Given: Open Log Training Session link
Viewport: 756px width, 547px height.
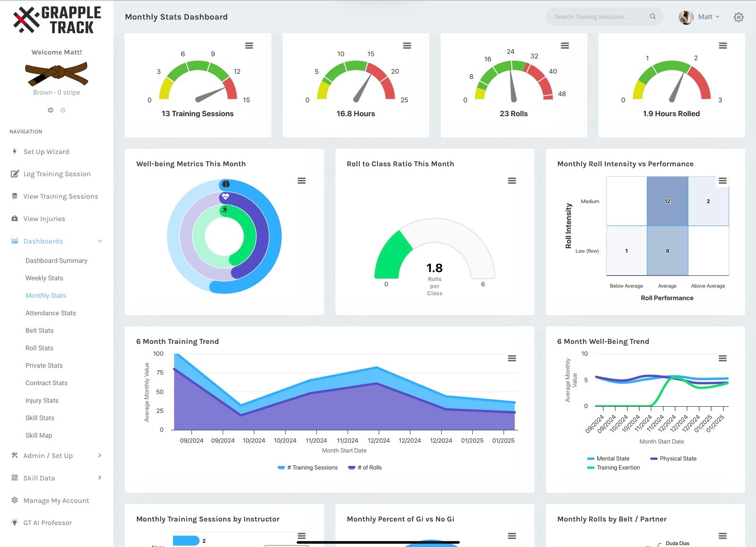Looking at the screenshot, I should tap(57, 174).
